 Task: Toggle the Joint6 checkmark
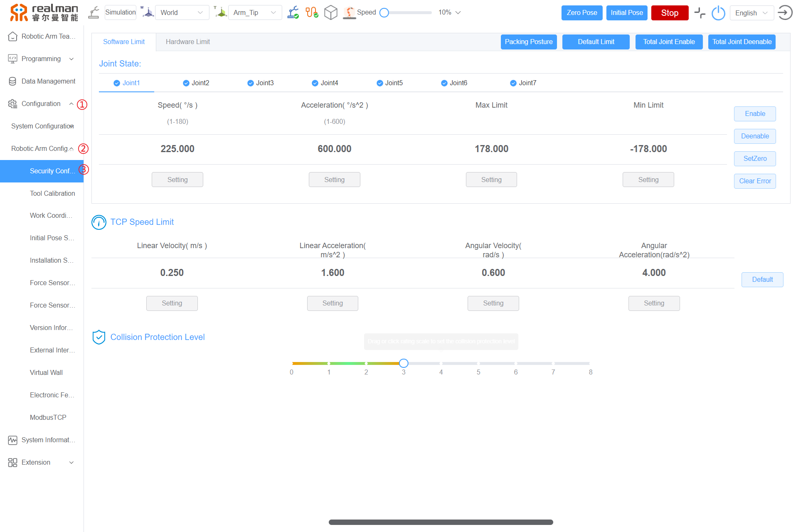444,83
